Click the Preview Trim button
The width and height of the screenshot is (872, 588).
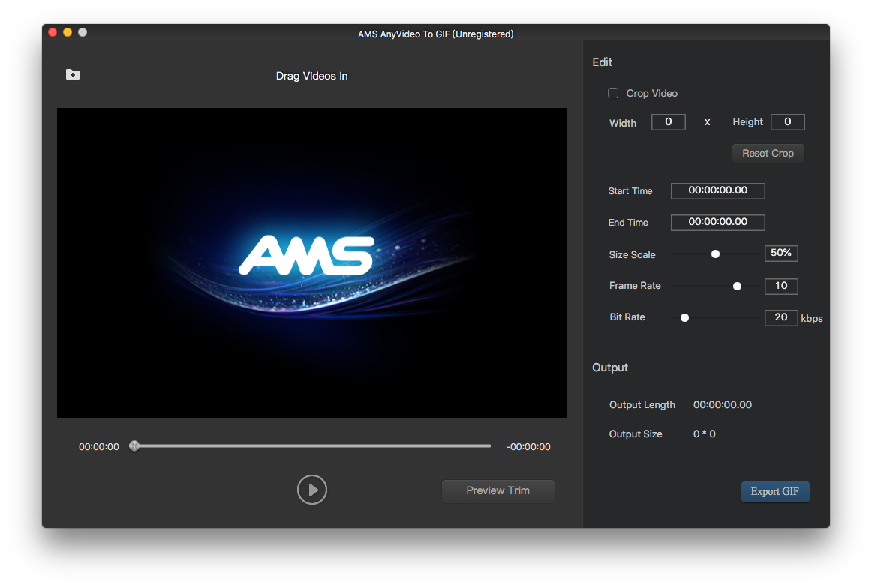coord(498,491)
